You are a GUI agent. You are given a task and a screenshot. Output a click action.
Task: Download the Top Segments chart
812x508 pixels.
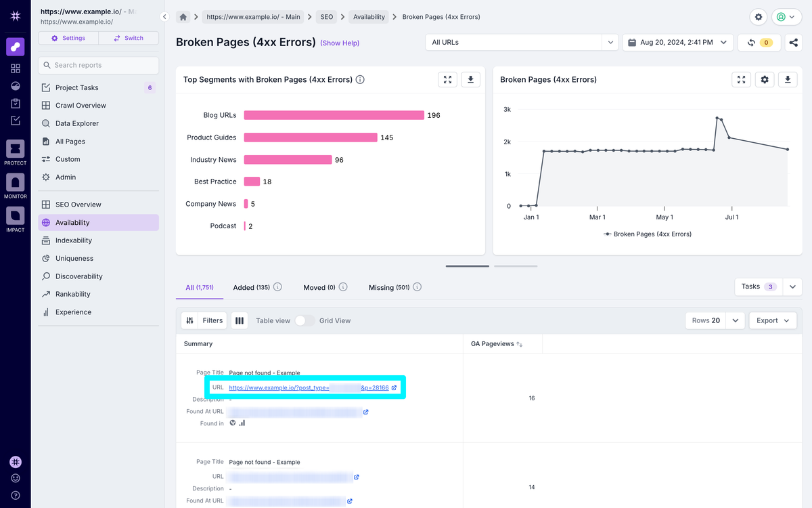(471, 79)
